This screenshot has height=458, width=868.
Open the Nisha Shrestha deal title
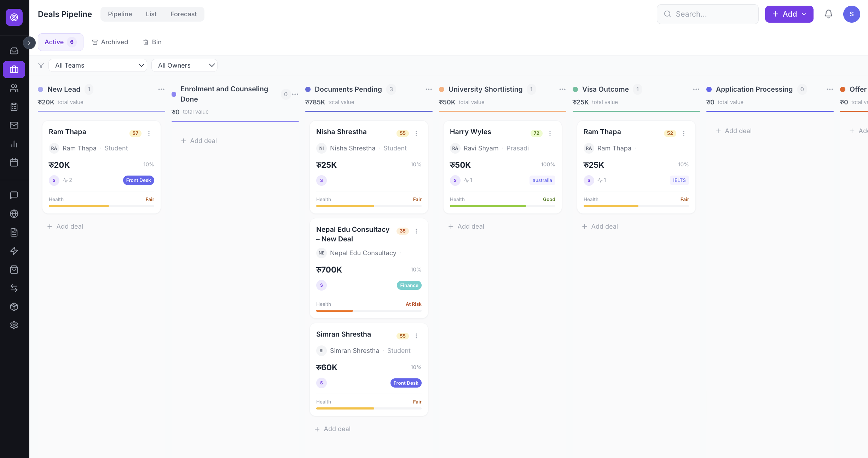(x=341, y=132)
